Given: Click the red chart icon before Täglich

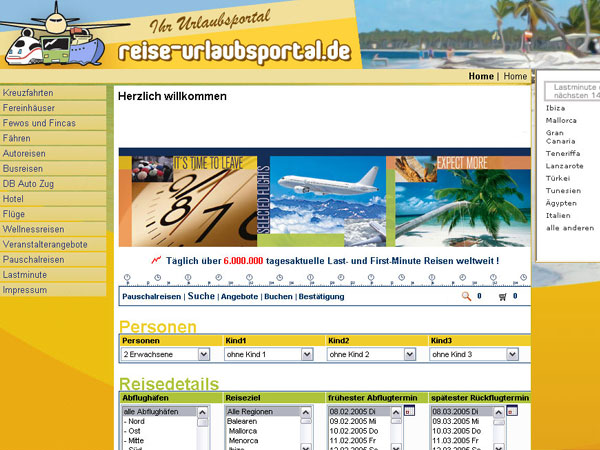Looking at the screenshot, I should coord(156,260).
